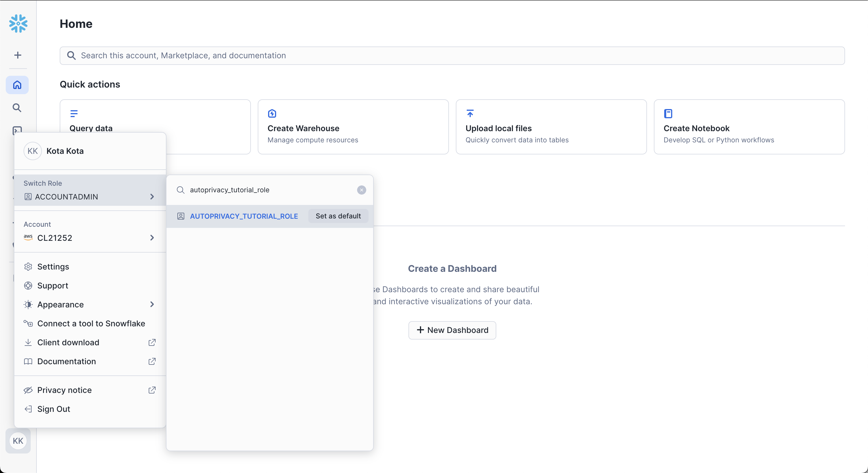Choose Sign Out from menu

pyautogui.click(x=54, y=409)
